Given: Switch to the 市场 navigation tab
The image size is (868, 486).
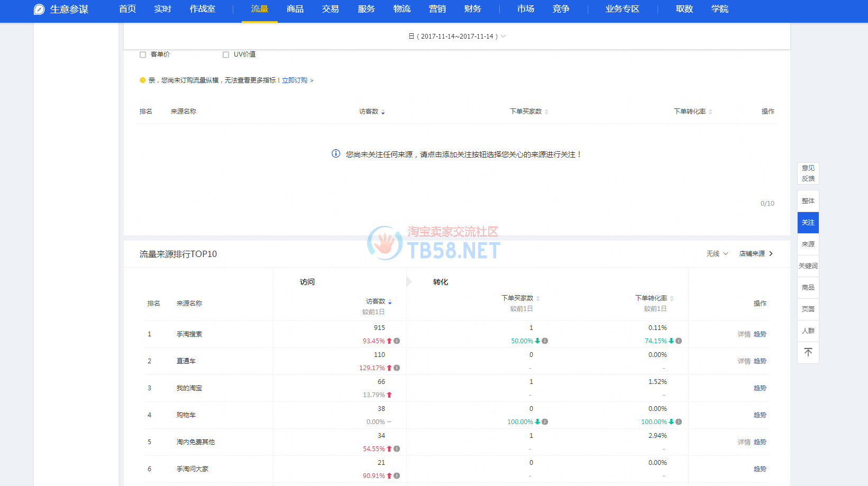Looking at the screenshot, I should coord(525,9).
